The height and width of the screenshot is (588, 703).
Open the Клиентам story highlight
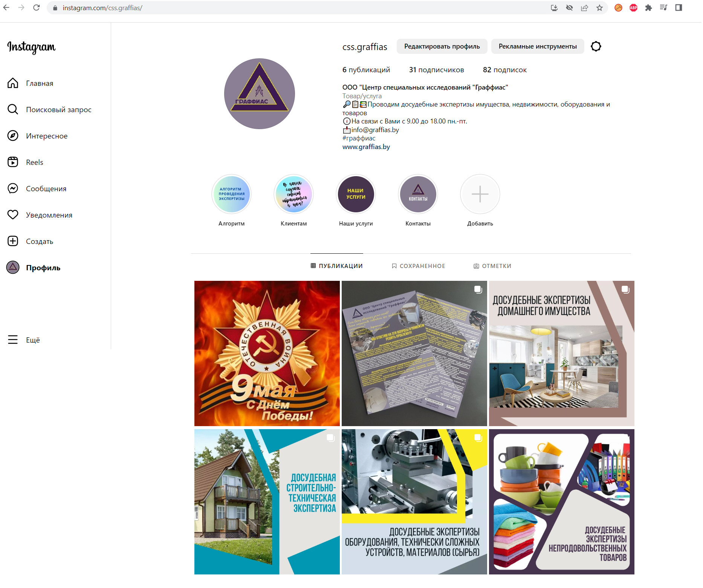tap(293, 194)
